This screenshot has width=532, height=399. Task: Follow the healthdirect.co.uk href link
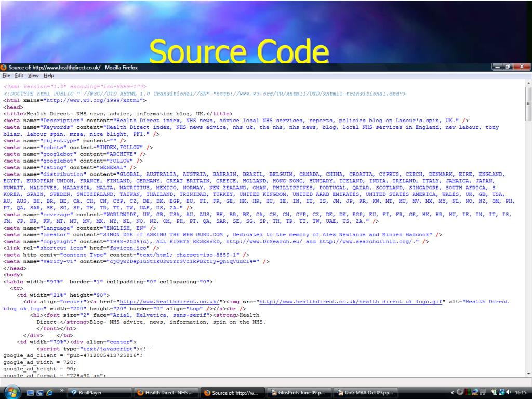pos(169,302)
